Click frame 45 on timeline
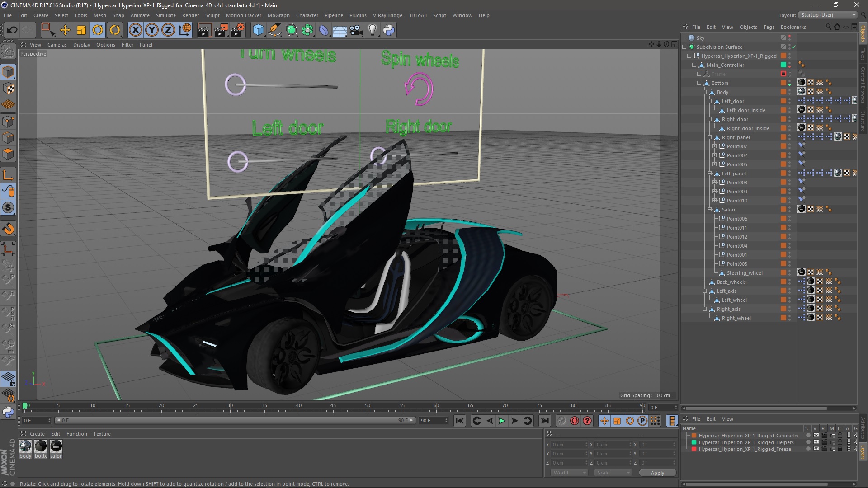868x488 pixels. (x=333, y=406)
